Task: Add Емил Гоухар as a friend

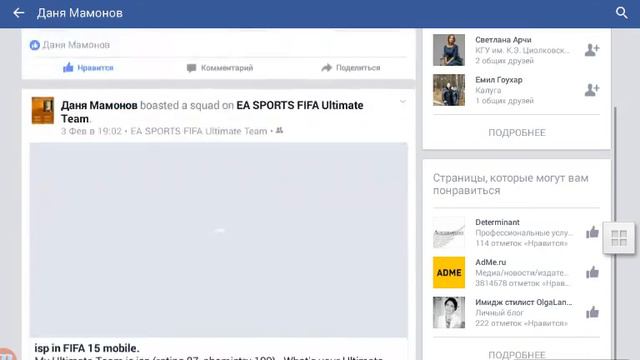Action: (592, 90)
